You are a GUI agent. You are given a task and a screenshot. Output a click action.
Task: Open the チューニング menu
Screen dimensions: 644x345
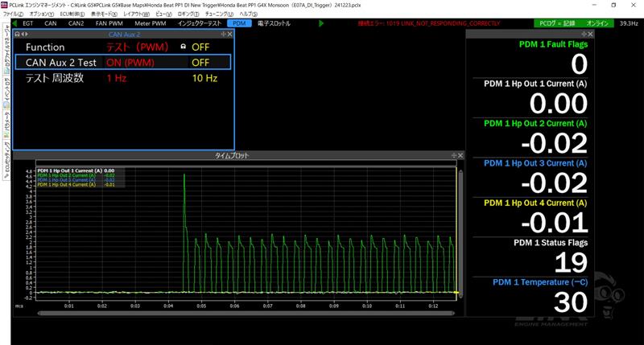pyautogui.click(x=219, y=14)
